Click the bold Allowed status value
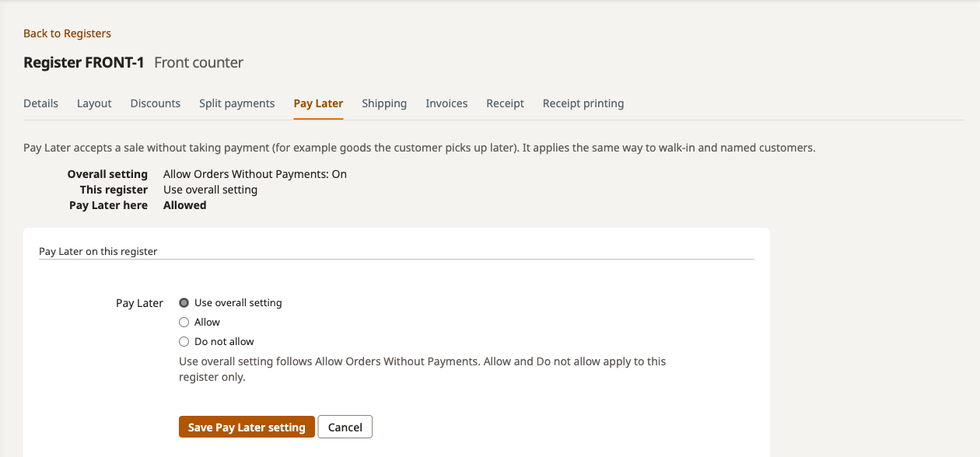 click(x=185, y=205)
